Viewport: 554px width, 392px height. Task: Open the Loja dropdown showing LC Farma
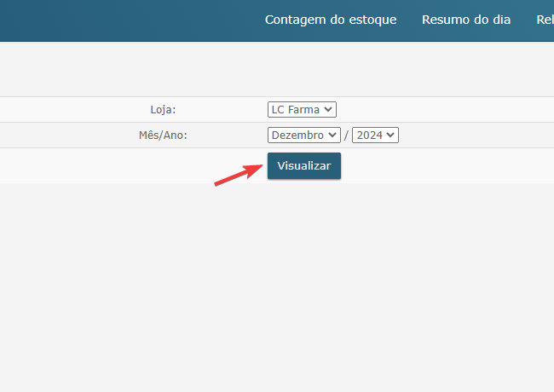point(302,109)
